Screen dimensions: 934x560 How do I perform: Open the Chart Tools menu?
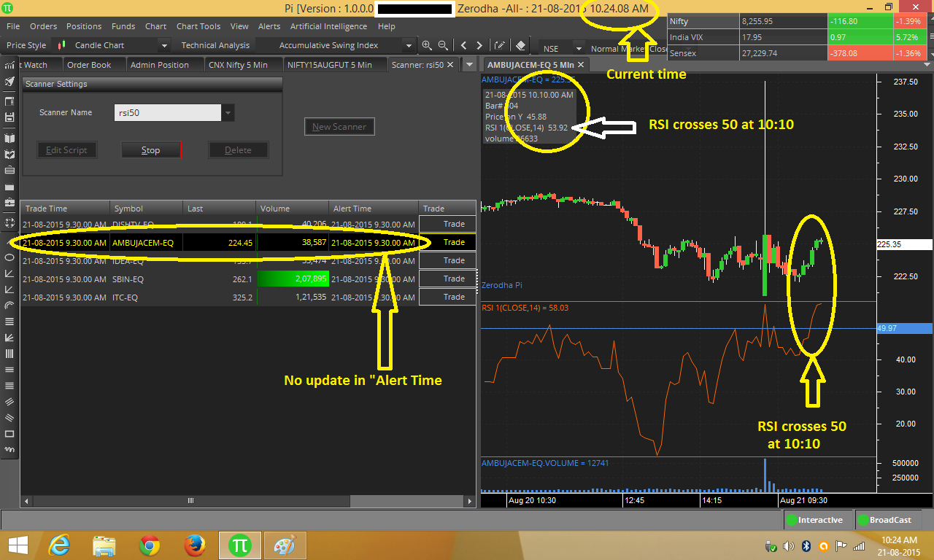(x=198, y=26)
